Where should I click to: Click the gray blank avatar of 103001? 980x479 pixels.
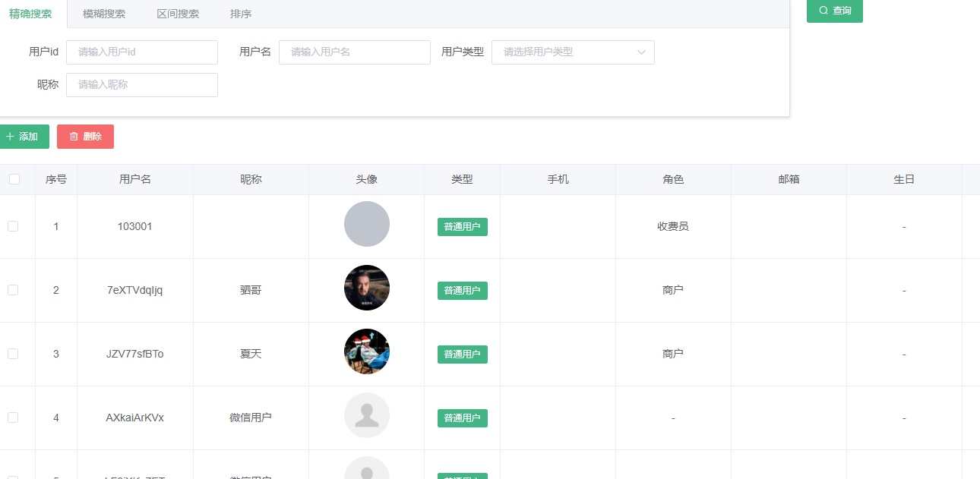click(367, 224)
